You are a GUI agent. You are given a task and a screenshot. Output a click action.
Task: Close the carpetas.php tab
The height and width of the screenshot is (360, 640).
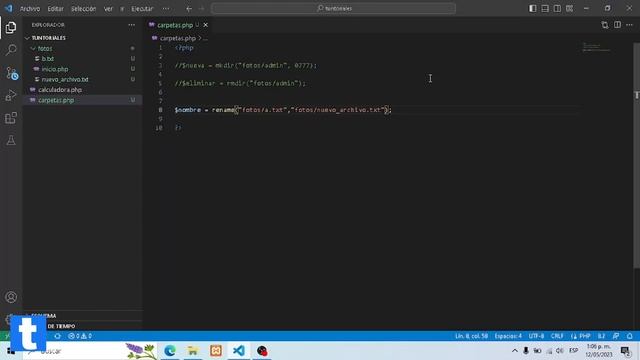206,25
